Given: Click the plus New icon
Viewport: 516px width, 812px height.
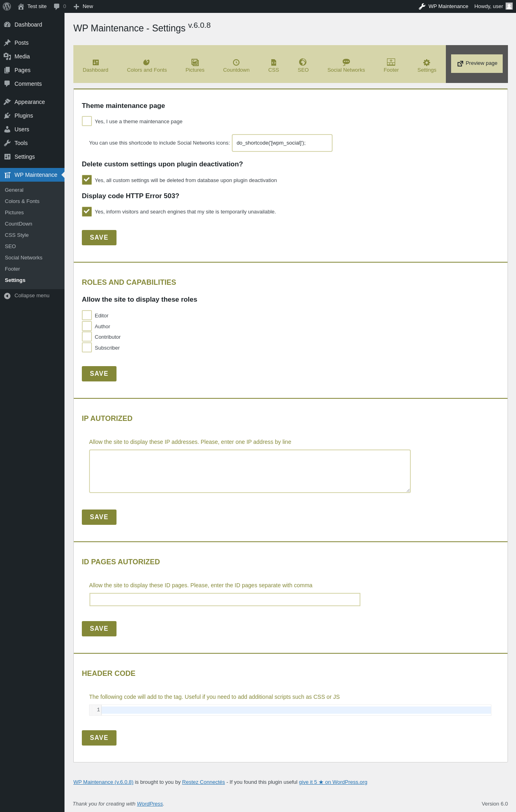Looking at the screenshot, I should click(76, 6).
